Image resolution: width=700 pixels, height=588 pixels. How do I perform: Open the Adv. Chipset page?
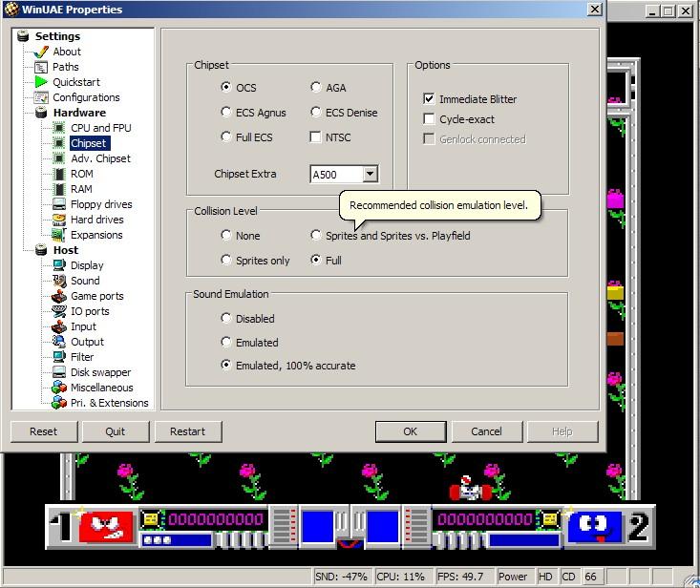pos(100,158)
